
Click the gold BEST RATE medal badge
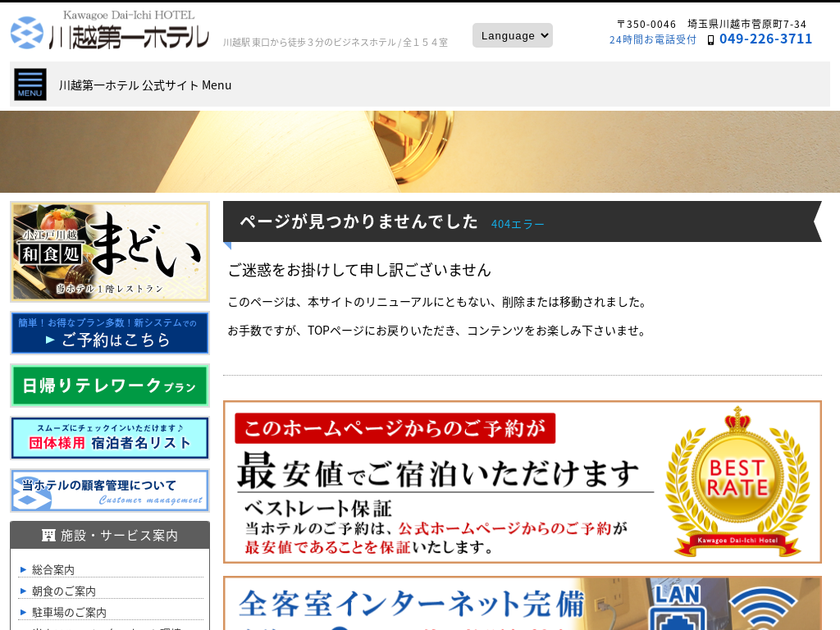737,482
